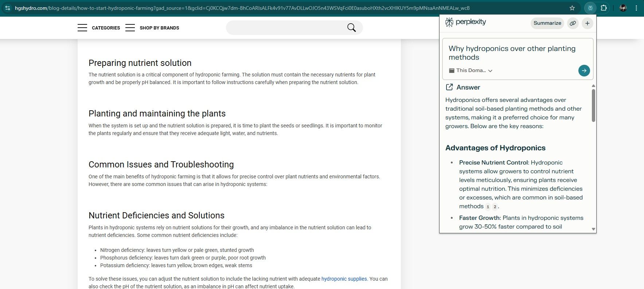This screenshot has width=644, height=289.
Task: Open the Chrome three-dot menu
Action: [x=636, y=8]
